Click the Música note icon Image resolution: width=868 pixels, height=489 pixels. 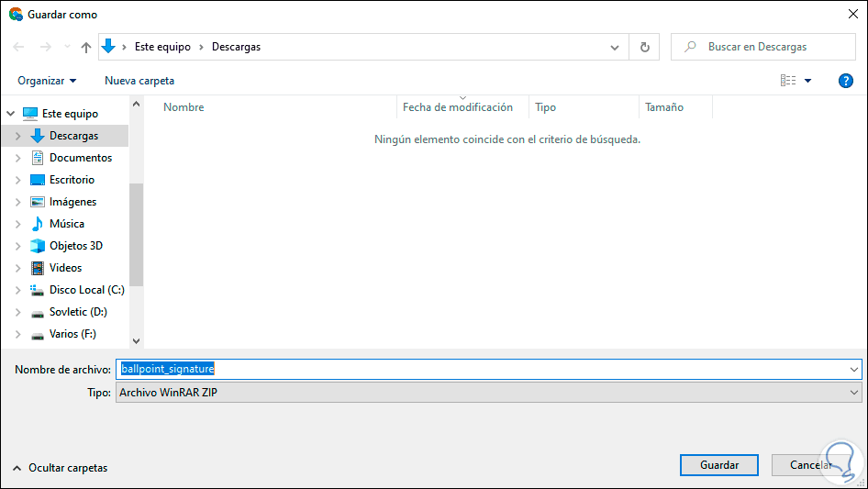coord(37,224)
